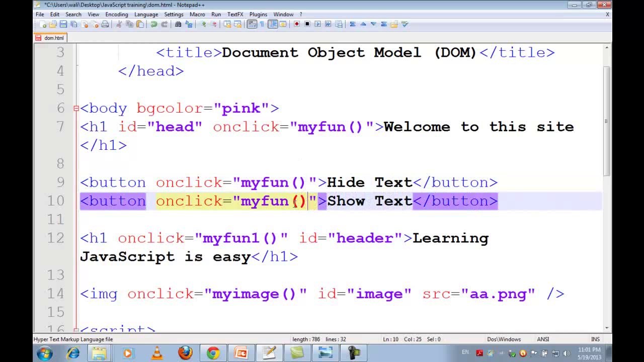This screenshot has width=644, height=362.
Task: Click the taskbar clock showing 11:01 PM
Action: [589, 353]
